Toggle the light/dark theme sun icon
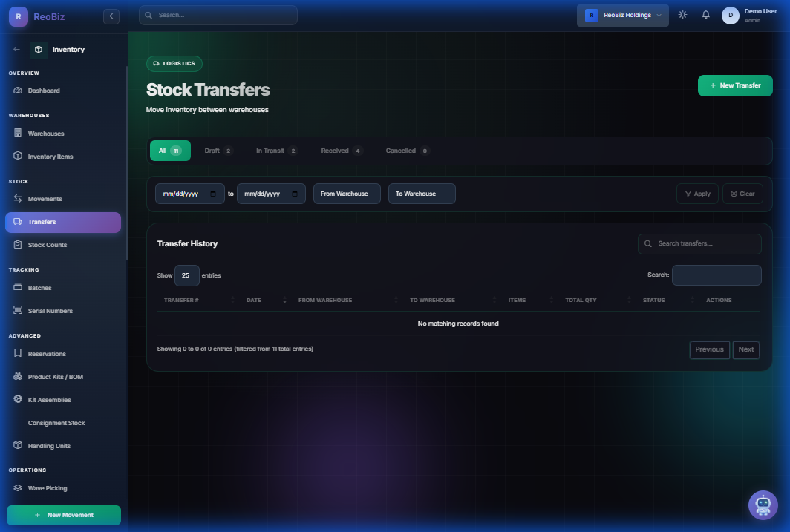The height and width of the screenshot is (532, 790). point(682,15)
